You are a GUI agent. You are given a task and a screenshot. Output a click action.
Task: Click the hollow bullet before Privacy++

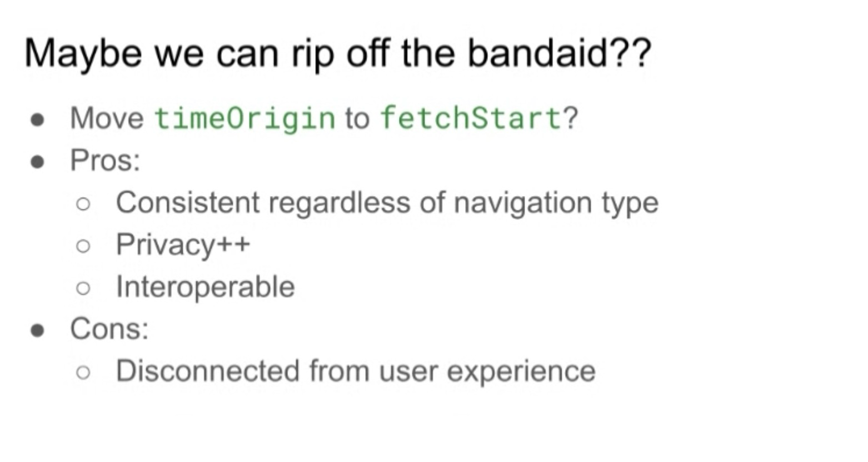click(83, 246)
